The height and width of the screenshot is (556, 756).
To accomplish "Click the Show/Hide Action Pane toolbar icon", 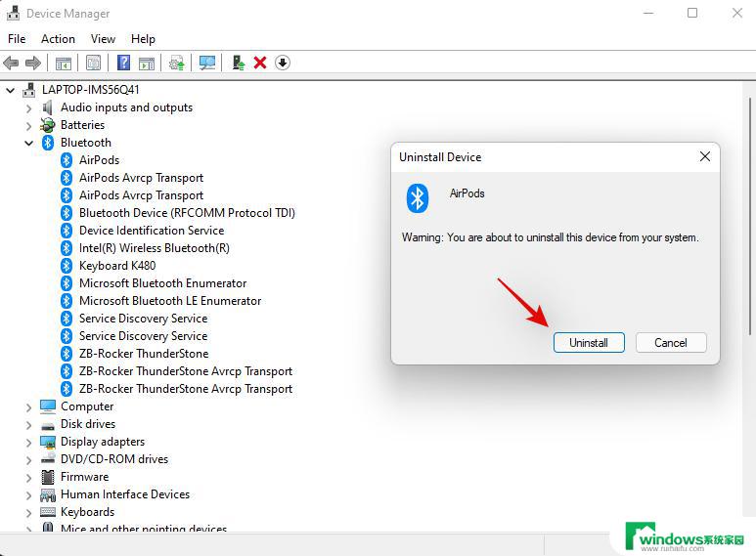I will coord(147,63).
